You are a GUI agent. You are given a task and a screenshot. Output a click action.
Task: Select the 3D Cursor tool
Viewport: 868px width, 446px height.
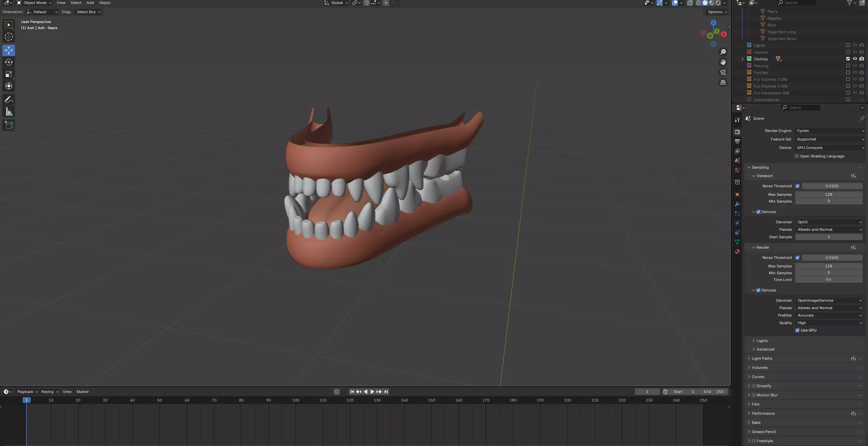(9, 37)
